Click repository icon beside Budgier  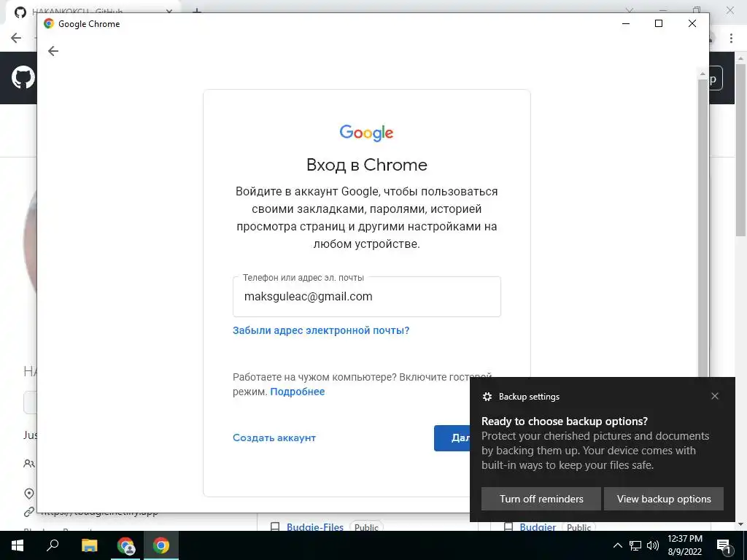point(508,527)
